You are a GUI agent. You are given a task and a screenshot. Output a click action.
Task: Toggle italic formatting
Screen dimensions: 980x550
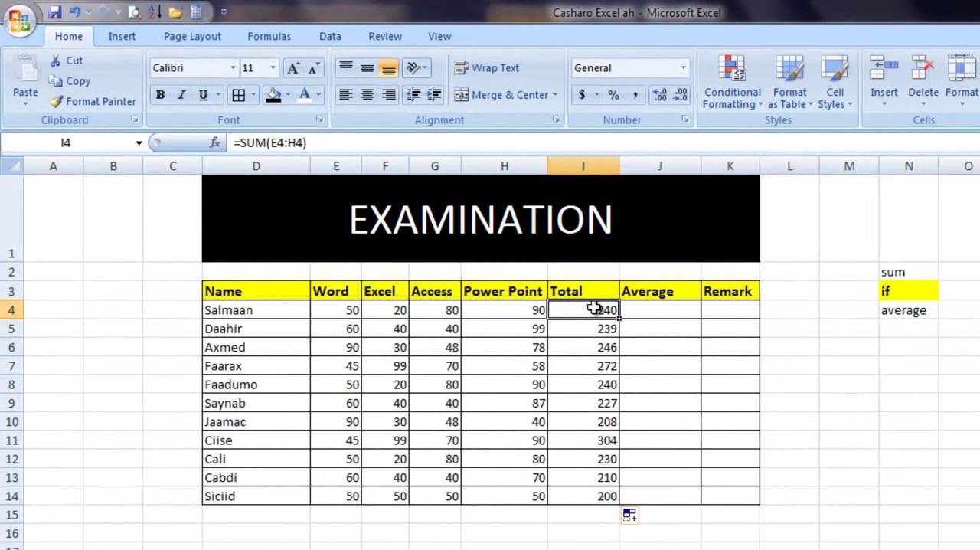181,95
